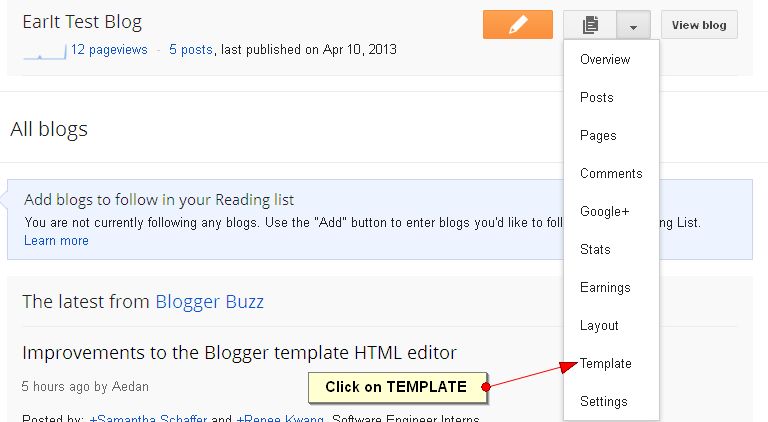The width and height of the screenshot is (768, 422).
Task: Select Overview from the dropdown menu
Action: tap(605, 59)
